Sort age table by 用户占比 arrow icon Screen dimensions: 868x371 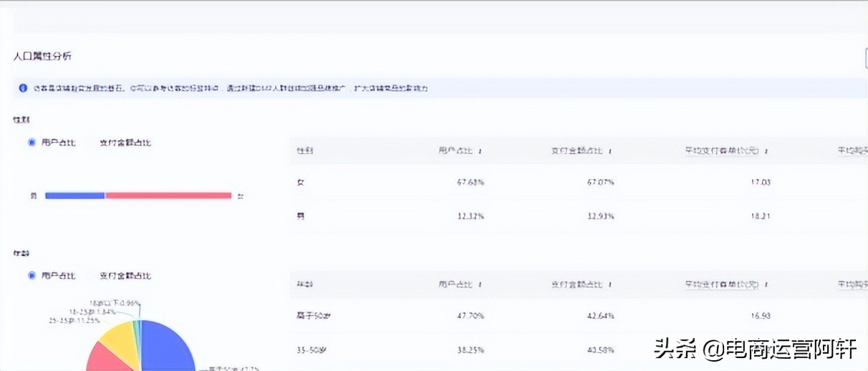[x=480, y=285]
